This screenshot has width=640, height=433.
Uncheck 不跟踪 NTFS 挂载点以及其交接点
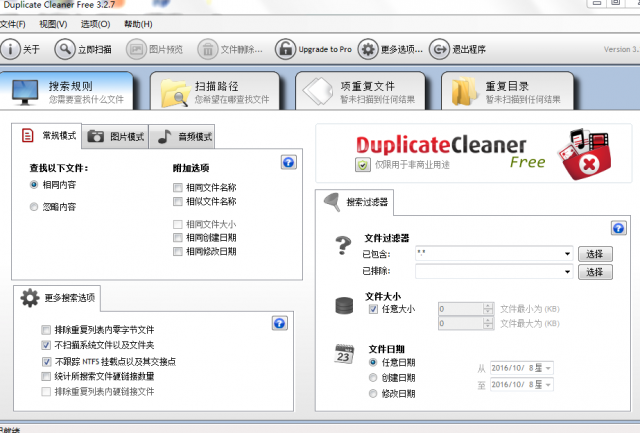pos(46,362)
